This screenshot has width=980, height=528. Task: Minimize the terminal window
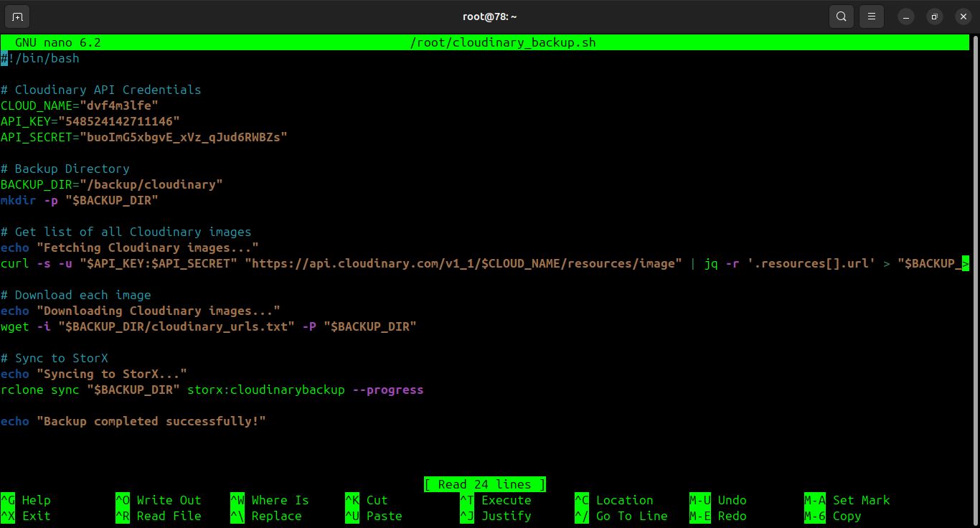[907, 16]
